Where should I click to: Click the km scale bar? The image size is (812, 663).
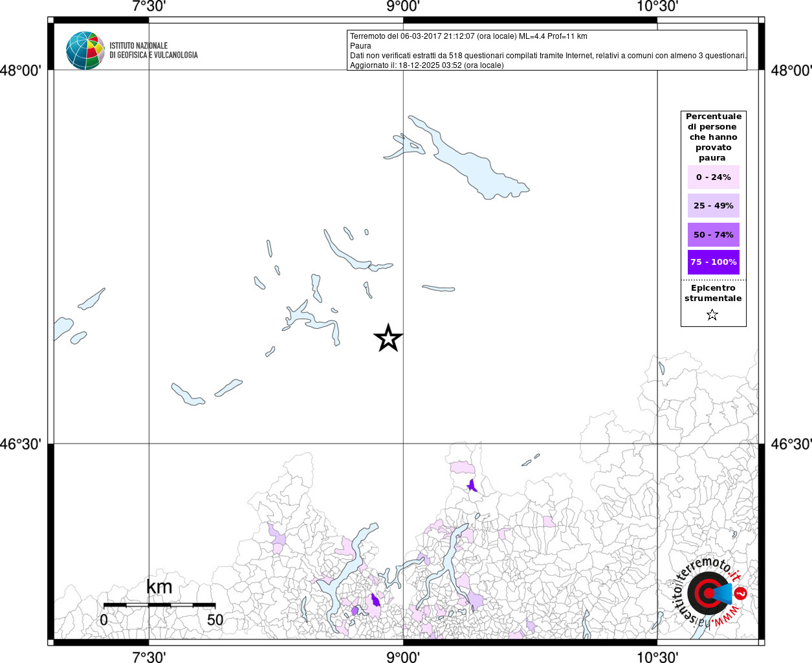[x=159, y=605]
